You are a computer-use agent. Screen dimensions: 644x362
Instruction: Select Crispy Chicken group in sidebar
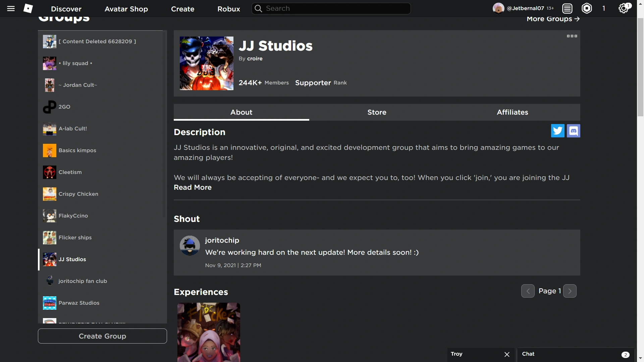pos(78,194)
